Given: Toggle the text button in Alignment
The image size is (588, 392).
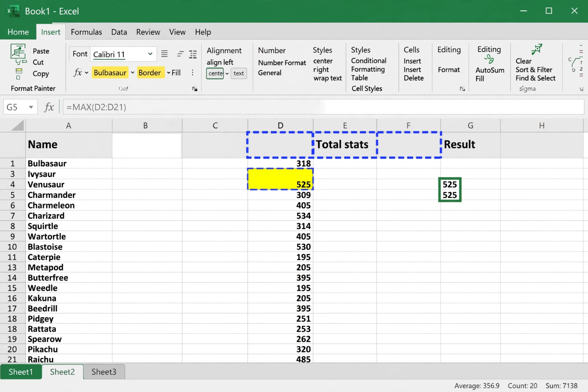Looking at the screenshot, I should click(x=238, y=74).
